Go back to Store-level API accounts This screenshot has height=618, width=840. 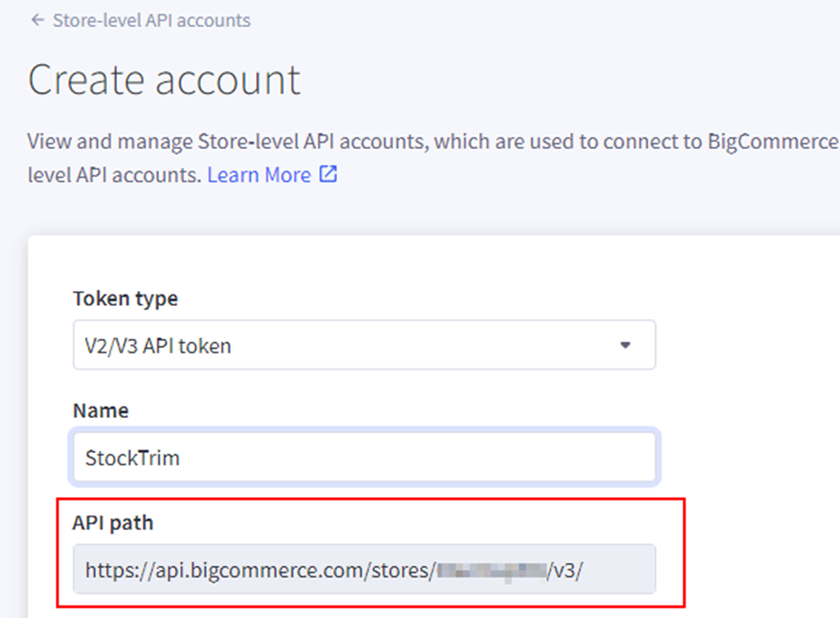click(x=151, y=20)
